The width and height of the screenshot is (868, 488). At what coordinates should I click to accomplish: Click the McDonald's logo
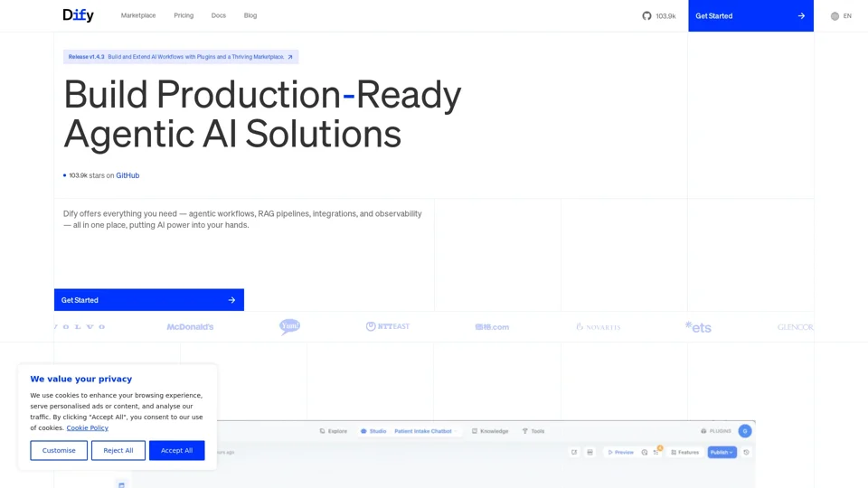(x=190, y=327)
